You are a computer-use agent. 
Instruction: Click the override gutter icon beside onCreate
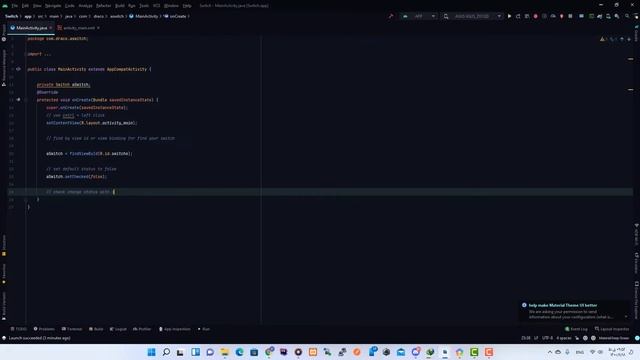click(x=18, y=100)
